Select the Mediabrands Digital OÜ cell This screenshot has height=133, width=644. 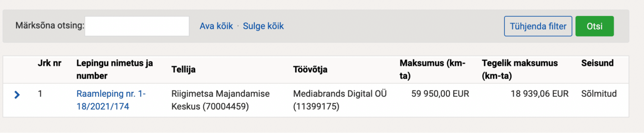(340, 100)
